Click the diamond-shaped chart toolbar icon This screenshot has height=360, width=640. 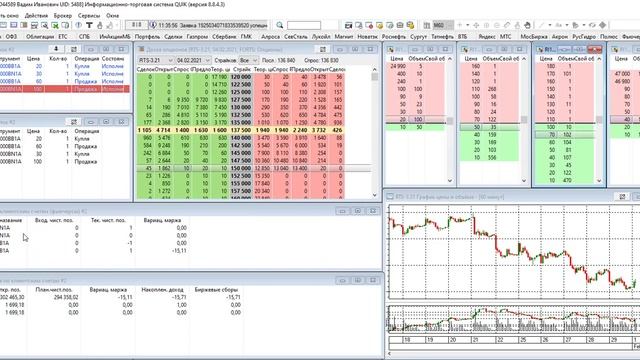click(602, 25)
